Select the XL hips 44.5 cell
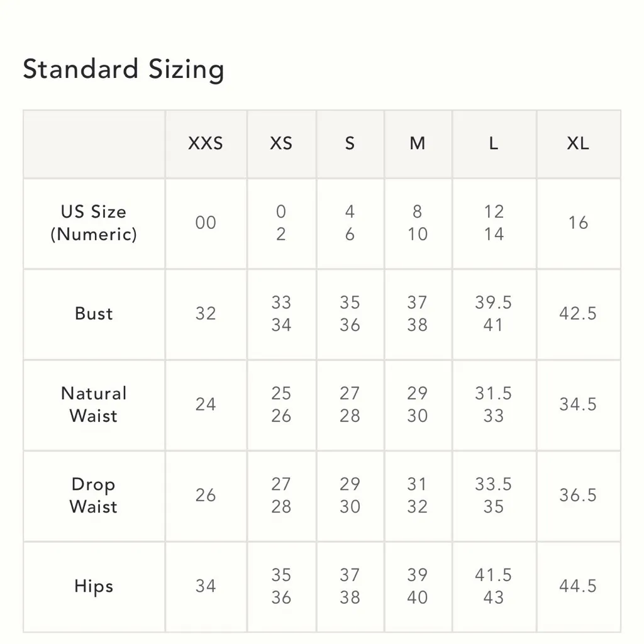 tap(578, 586)
